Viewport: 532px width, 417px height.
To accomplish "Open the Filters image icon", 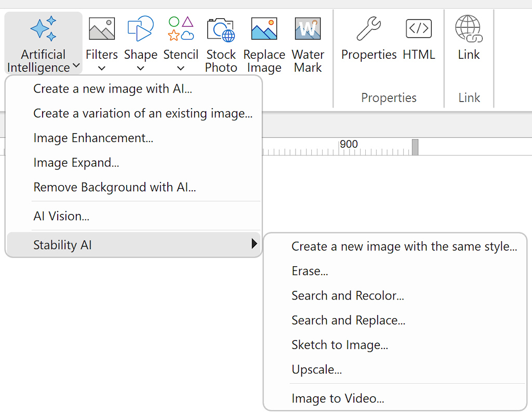I will (102, 29).
